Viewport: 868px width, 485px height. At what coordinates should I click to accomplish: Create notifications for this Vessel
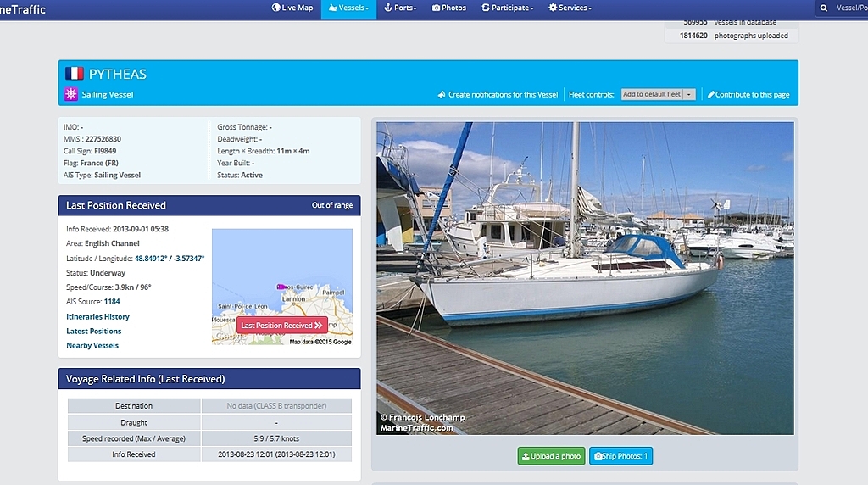point(498,95)
